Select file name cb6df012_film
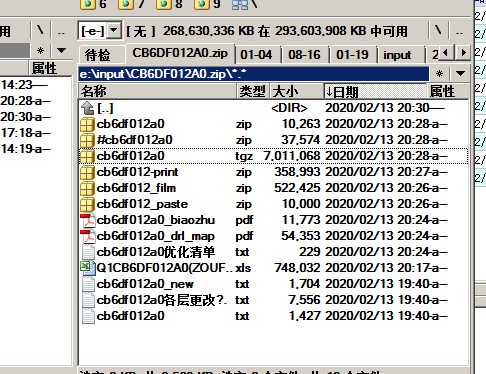 click(x=136, y=188)
